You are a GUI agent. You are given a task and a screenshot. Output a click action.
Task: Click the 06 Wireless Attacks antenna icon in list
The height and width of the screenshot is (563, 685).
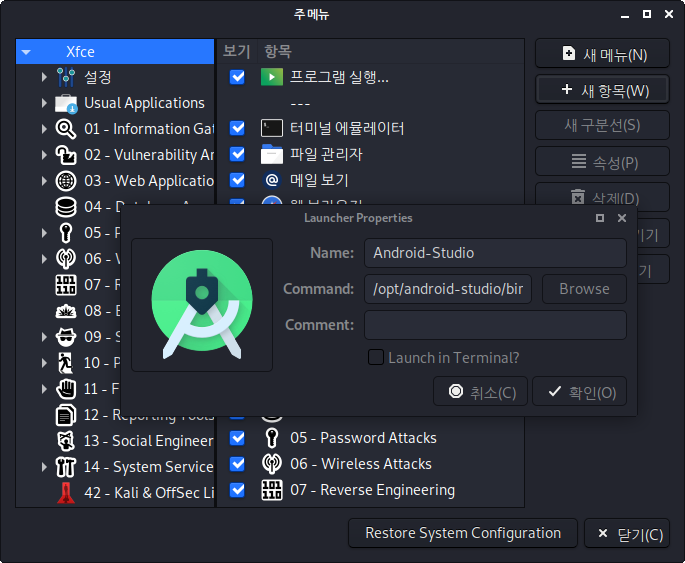(272, 464)
